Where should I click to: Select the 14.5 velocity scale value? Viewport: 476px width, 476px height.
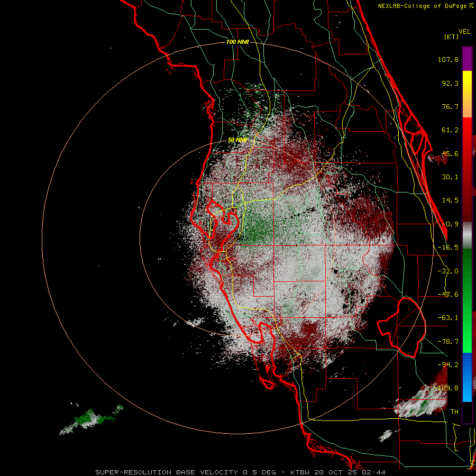(x=450, y=200)
